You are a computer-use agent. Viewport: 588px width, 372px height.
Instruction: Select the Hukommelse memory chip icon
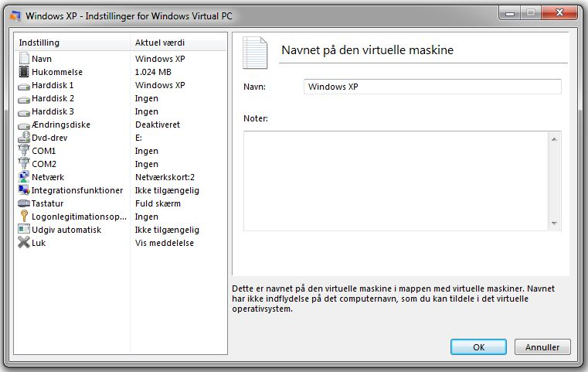click(x=24, y=72)
